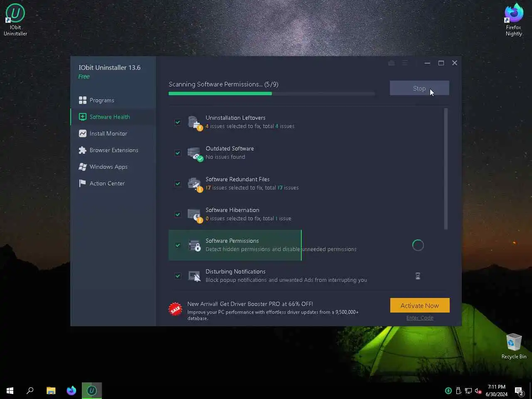Open the Programs section icon
Screen dimensions: 532x399
[x=83, y=100]
